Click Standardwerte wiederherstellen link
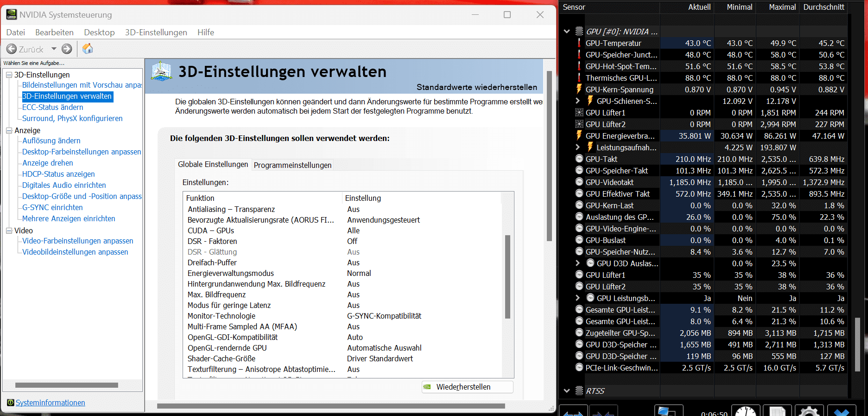The image size is (868, 416). click(477, 87)
